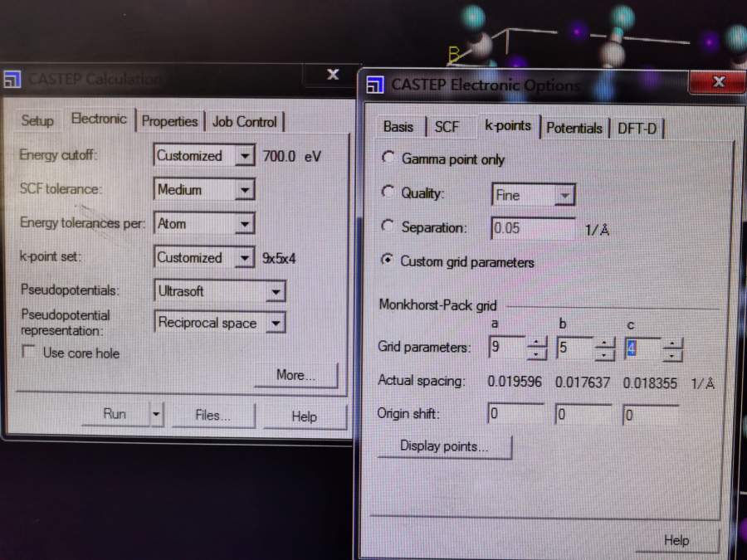Click Help in CASTEP Calculation dialog
The width and height of the screenshot is (747, 560).
(305, 416)
